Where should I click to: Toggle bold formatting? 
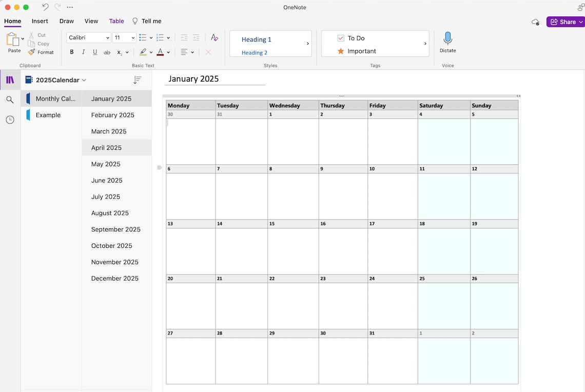click(71, 52)
